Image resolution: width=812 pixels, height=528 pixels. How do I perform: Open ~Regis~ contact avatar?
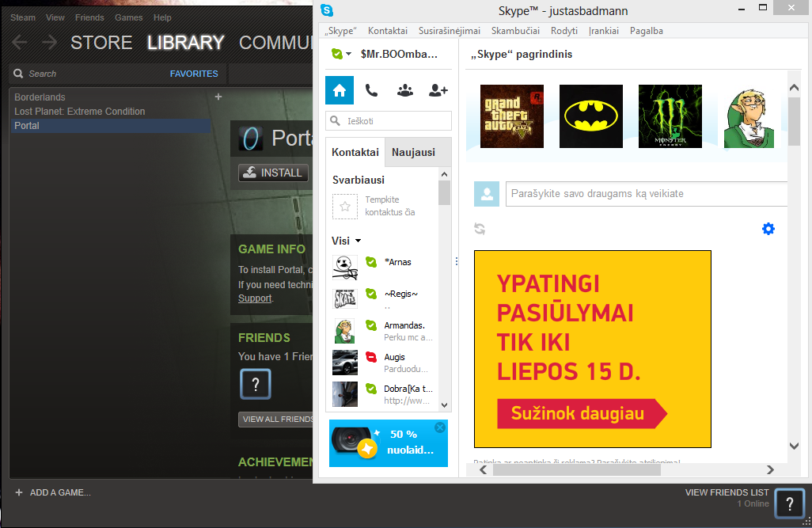[345, 299]
